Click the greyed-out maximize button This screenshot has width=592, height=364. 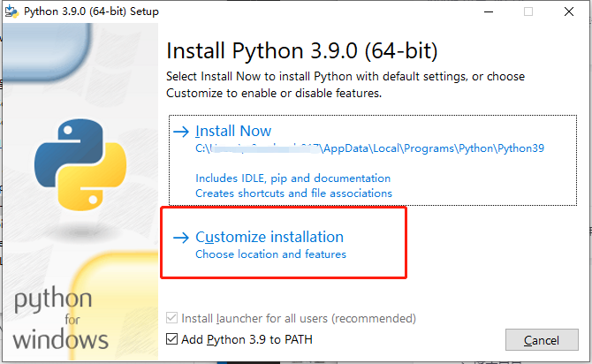pyautogui.click(x=528, y=11)
